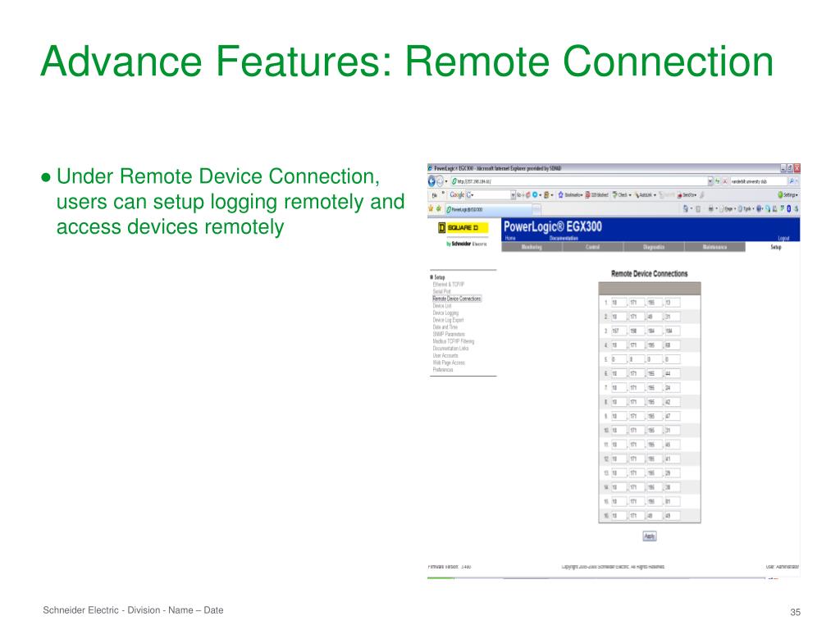Open SNMP Parameters setup page

click(449, 335)
